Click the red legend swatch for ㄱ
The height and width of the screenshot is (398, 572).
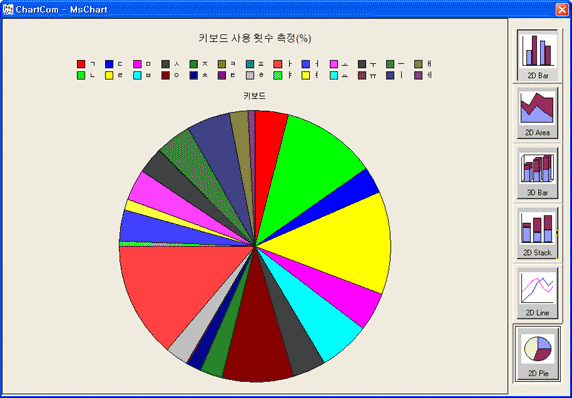(x=81, y=64)
